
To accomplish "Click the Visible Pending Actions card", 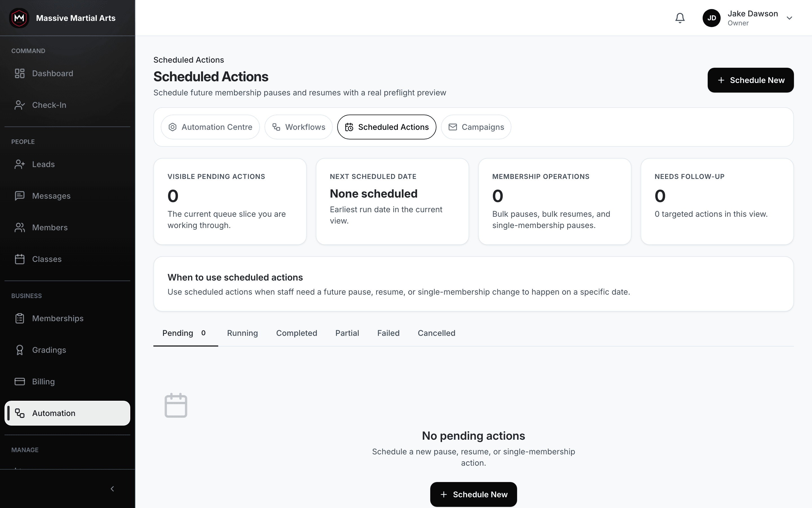I will click(x=230, y=201).
